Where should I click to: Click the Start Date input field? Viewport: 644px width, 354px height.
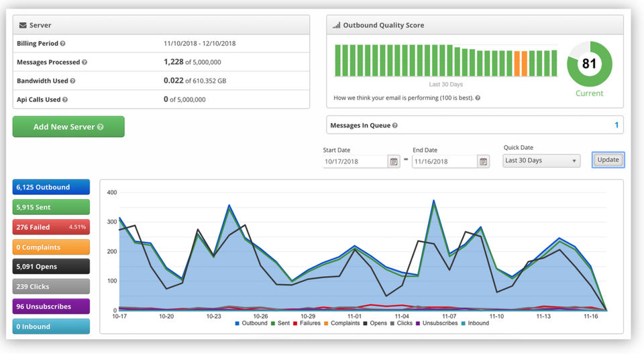[355, 161]
